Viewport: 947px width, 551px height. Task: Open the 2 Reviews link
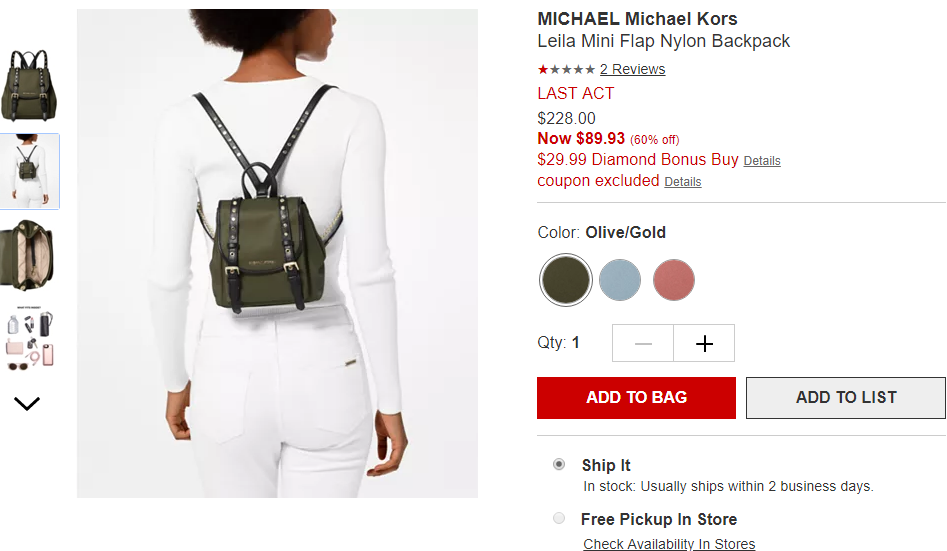click(x=632, y=69)
